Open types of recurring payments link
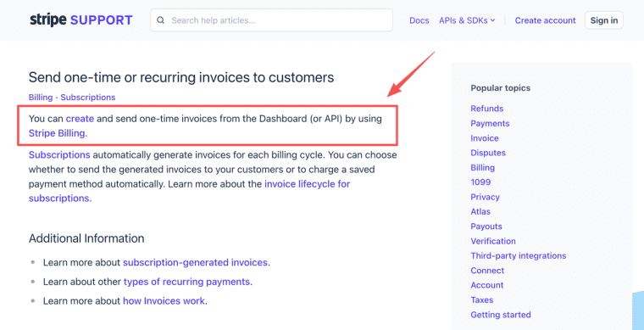The width and height of the screenshot is (644, 330). pos(187,282)
